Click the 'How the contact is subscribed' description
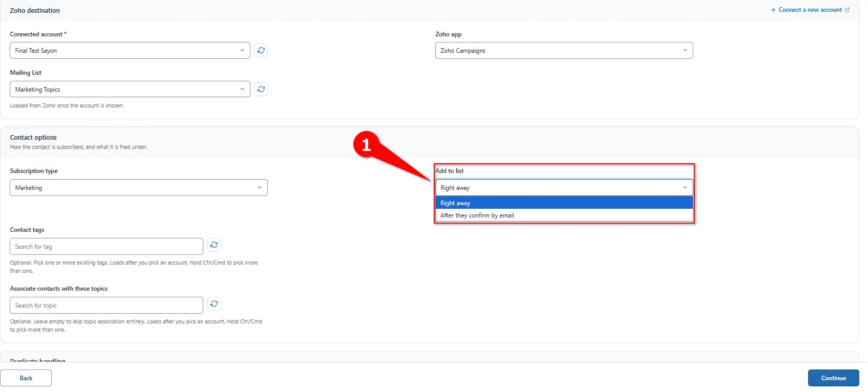 point(79,147)
